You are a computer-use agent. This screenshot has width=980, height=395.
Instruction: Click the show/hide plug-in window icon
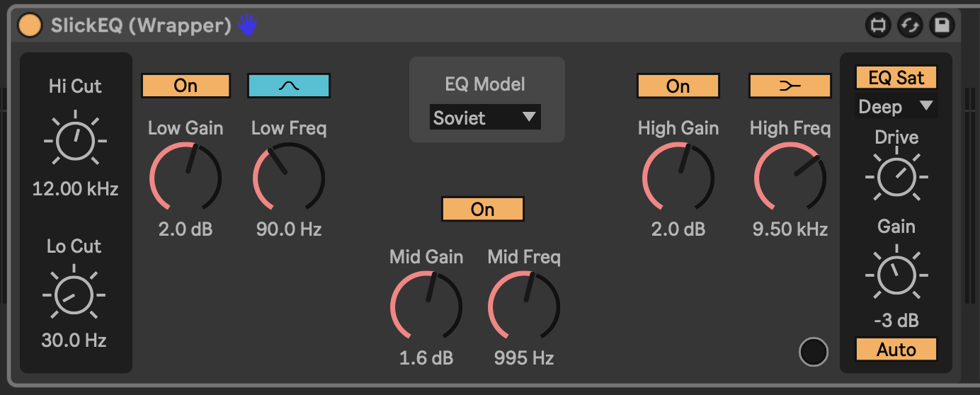click(879, 26)
